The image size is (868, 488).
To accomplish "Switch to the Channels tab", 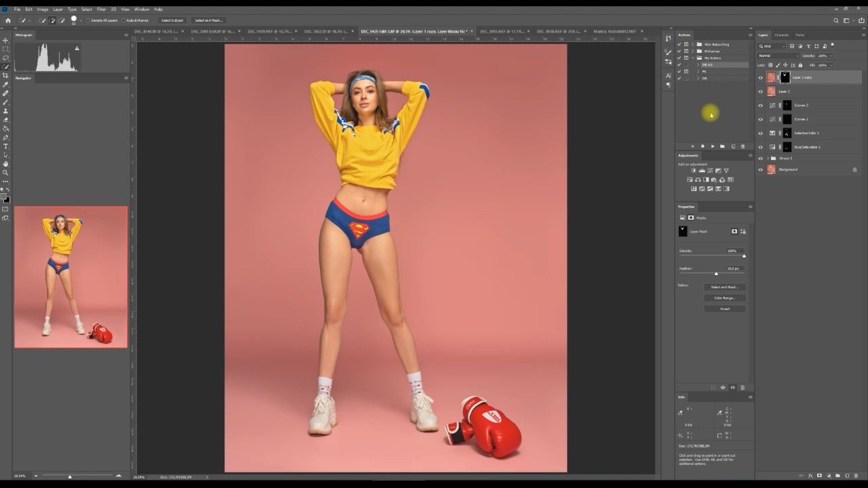I will pyautogui.click(x=782, y=35).
